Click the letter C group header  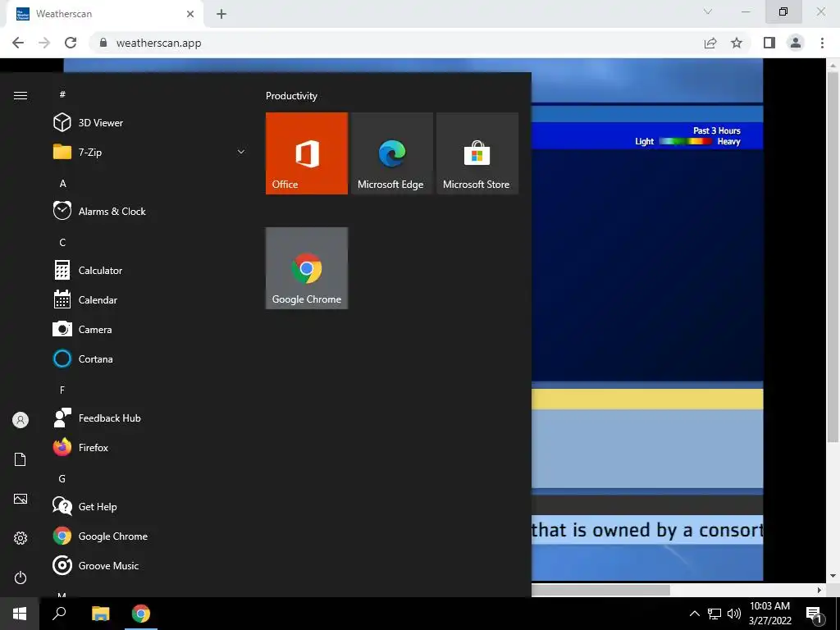click(62, 242)
